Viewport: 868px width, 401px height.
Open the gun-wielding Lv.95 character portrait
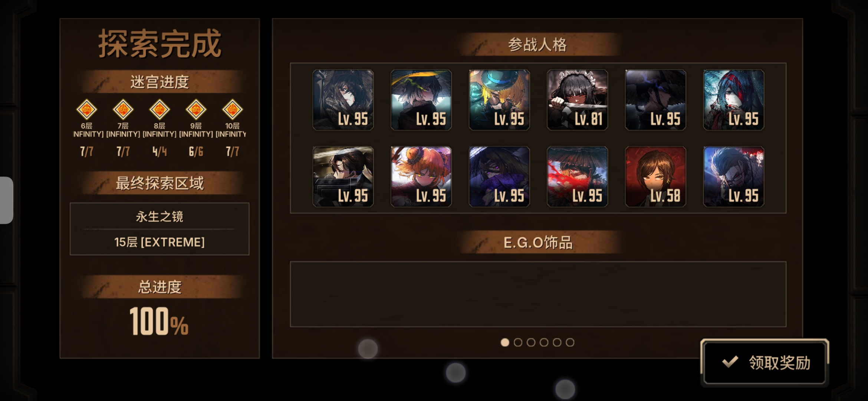point(343,176)
